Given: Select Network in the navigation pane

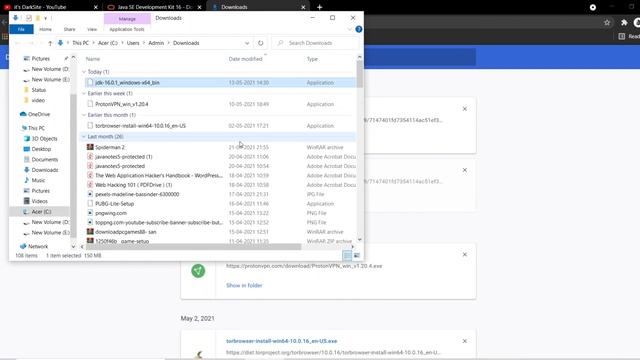Looking at the screenshot, I should tap(38, 247).
